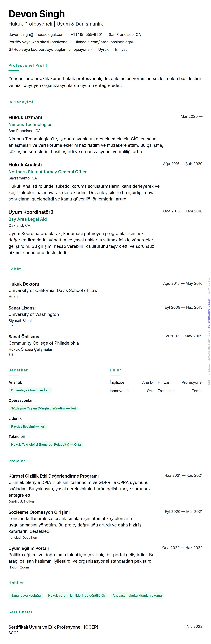Click the Paydaş İletişimi — İleri tag
The height and width of the screenshot is (644, 211).
[28, 426]
